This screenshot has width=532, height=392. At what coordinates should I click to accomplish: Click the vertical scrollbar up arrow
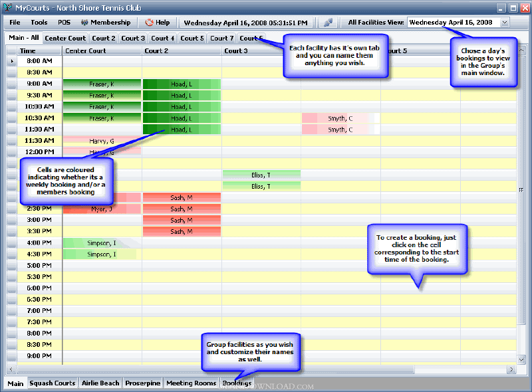tap(521, 51)
